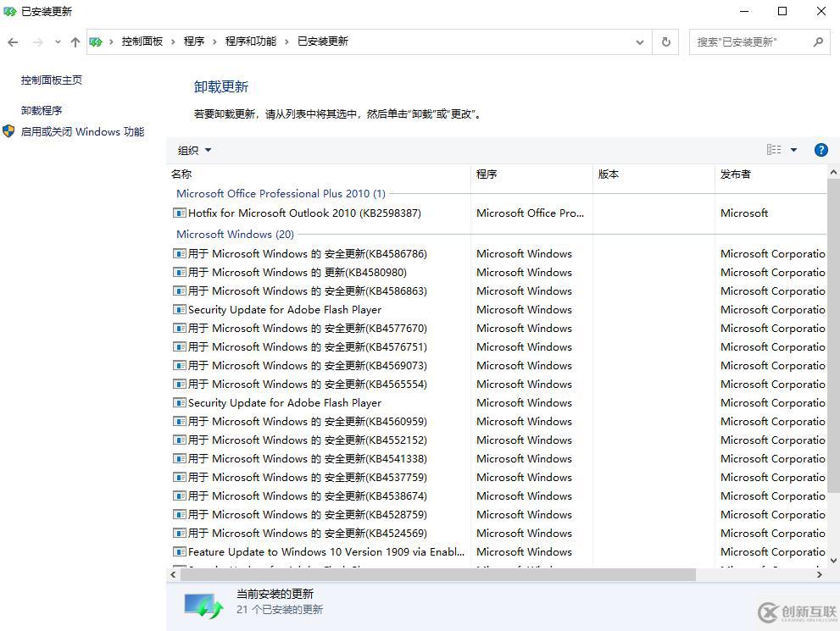Click the update icon beside KB4586786

coord(179,253)
